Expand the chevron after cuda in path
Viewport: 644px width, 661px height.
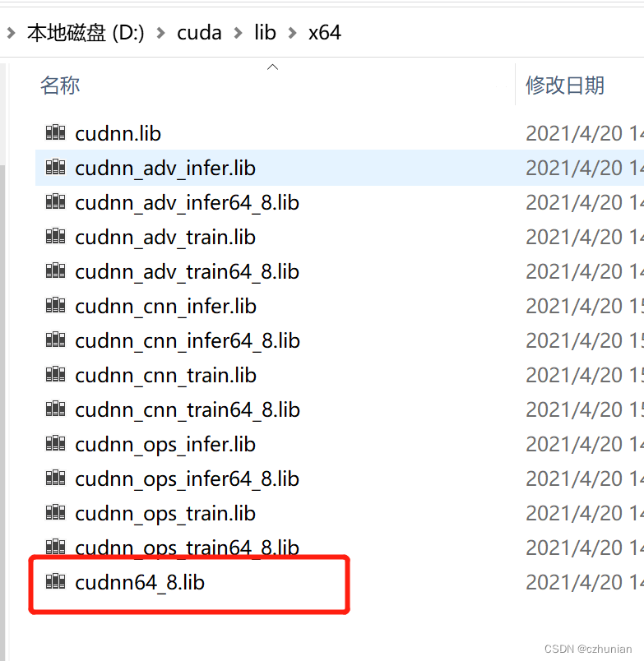238,33
